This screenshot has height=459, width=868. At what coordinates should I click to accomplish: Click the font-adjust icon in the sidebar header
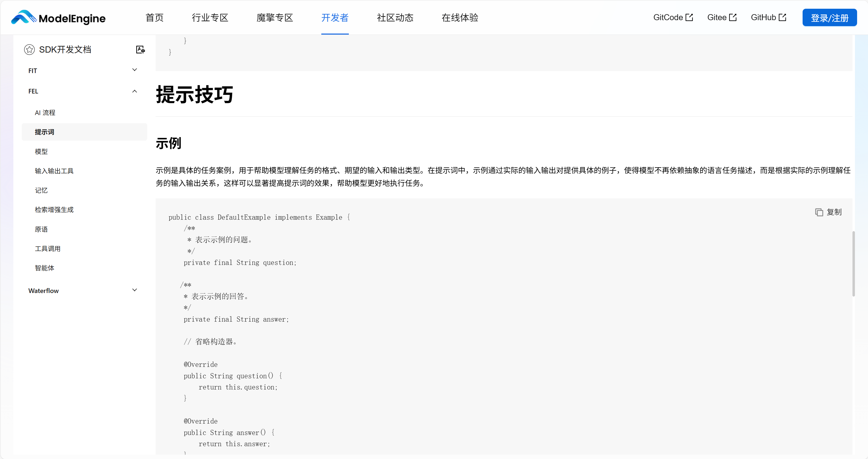pos(140,49)
